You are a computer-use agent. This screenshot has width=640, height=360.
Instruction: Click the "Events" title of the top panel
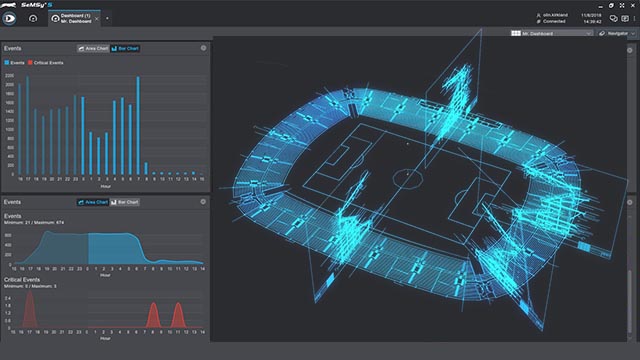(x=13, y=48)
